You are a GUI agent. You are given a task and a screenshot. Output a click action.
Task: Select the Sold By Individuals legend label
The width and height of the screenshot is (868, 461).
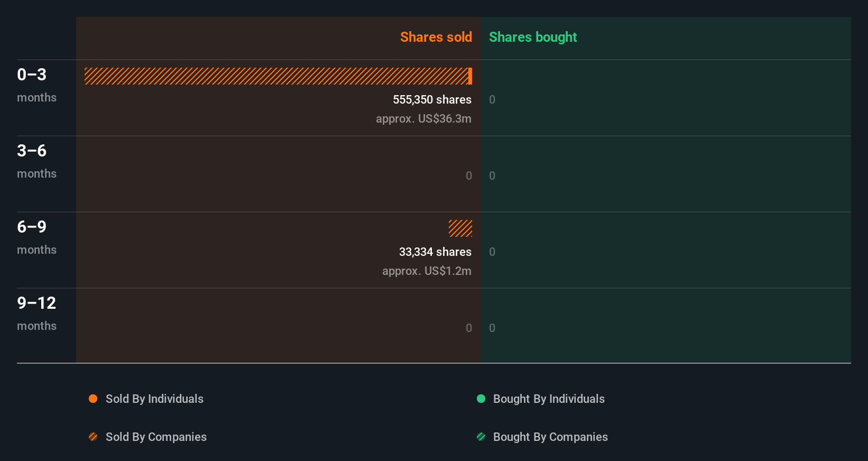tap(154, 399)
